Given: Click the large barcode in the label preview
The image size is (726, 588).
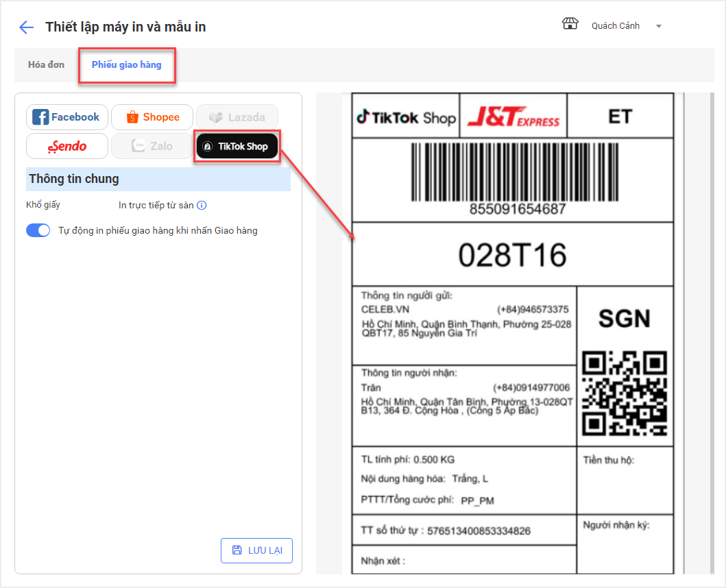Looking at the screenshot, I should [515, 172].
